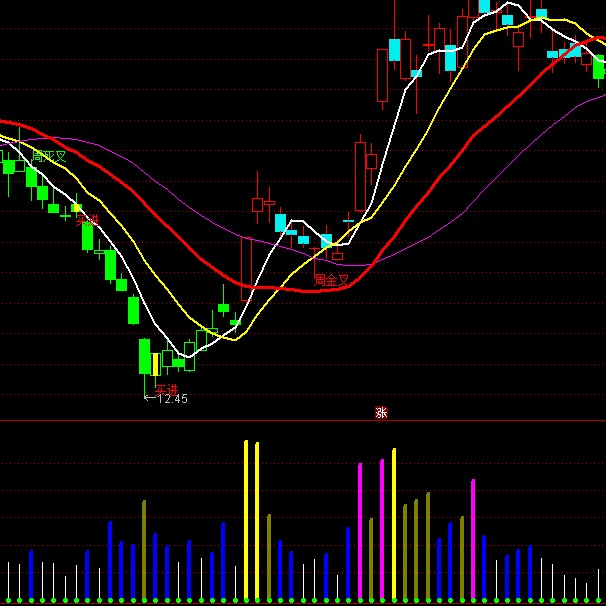Select the rightmost blue volume bar
Viewport: 606px width, 606px height.
pos(530,572)
